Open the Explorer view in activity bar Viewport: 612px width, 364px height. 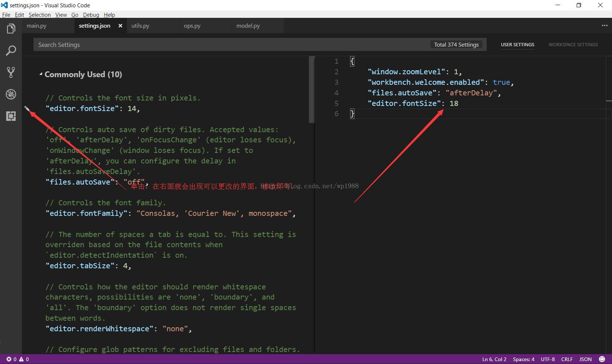pos(11,29)
